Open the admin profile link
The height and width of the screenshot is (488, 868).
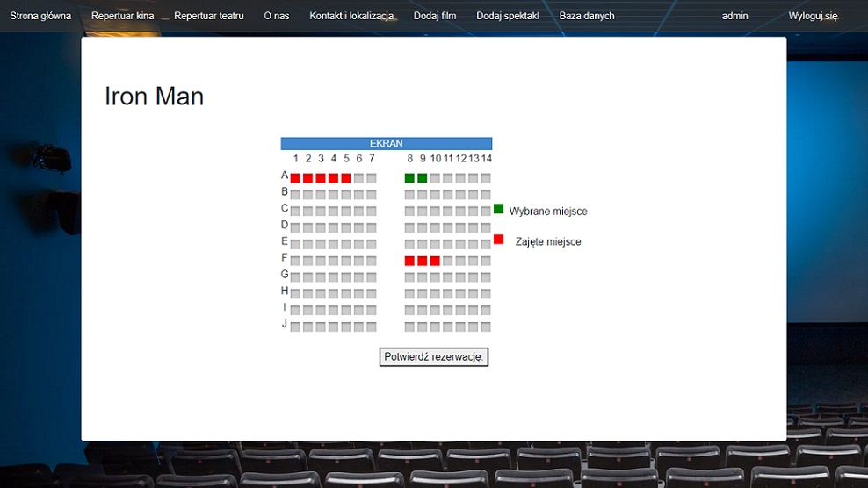[x=734, y=16]
